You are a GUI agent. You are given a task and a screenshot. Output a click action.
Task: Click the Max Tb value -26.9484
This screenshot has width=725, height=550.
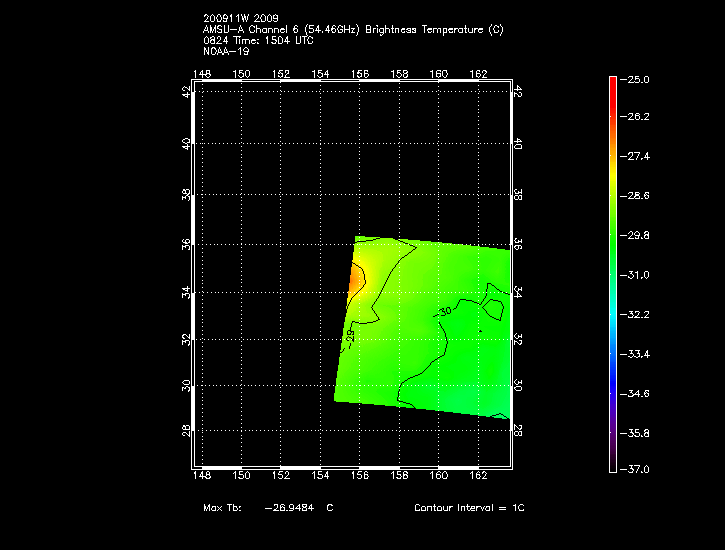290,508
